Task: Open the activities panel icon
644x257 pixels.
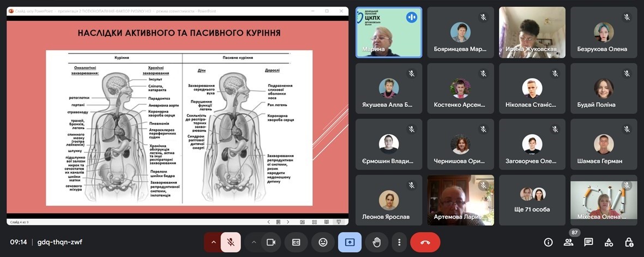Action: point(609,242)
